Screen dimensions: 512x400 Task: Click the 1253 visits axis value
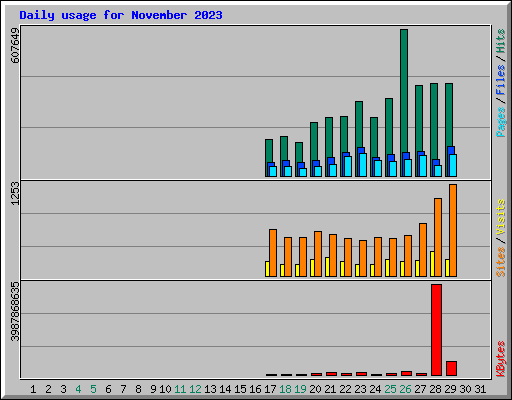click(15, 194)
